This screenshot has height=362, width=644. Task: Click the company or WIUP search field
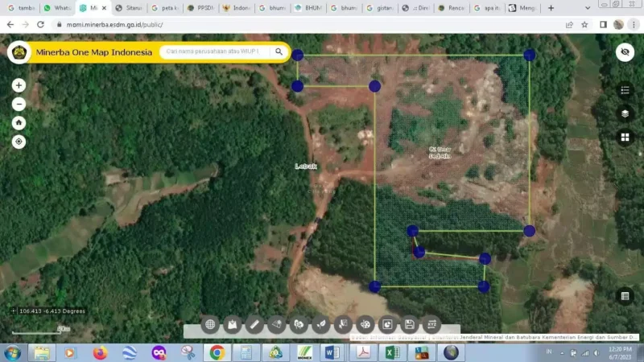pyautogui.click(x=214, y=51)
